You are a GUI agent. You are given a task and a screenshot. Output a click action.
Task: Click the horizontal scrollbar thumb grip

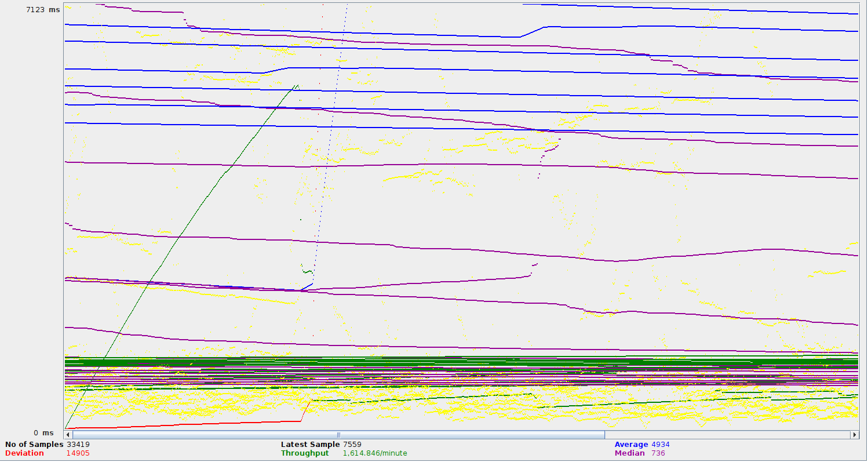pos(338,435)
